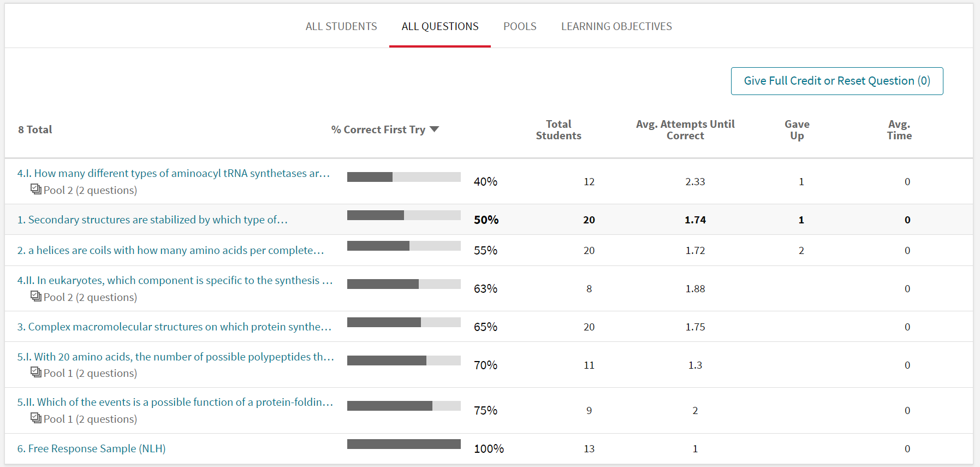The image size is (980, 467).
Task: Open the % Correct First Try sort dropdown arrow
Action: click(x=434, y=129)
